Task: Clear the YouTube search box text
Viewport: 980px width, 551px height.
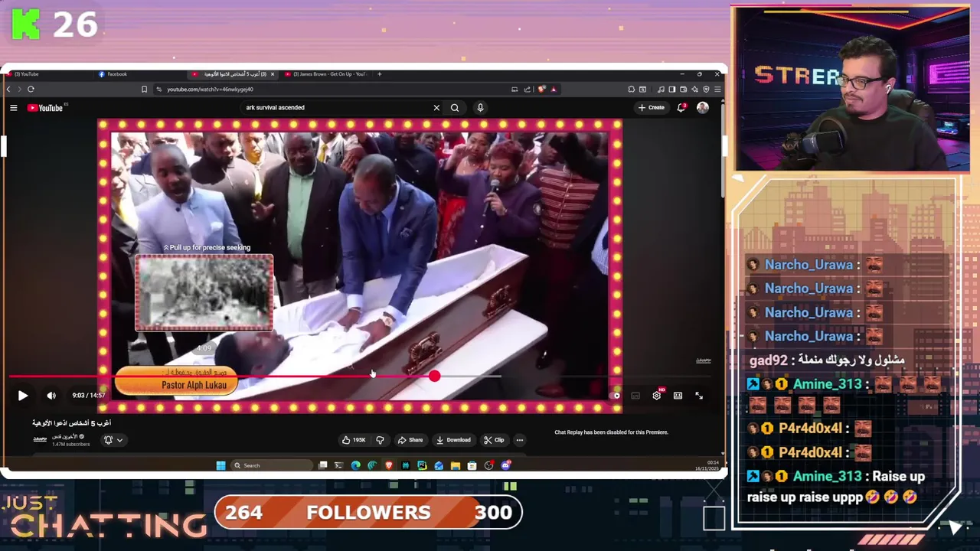Action: [x=436, y=108]
